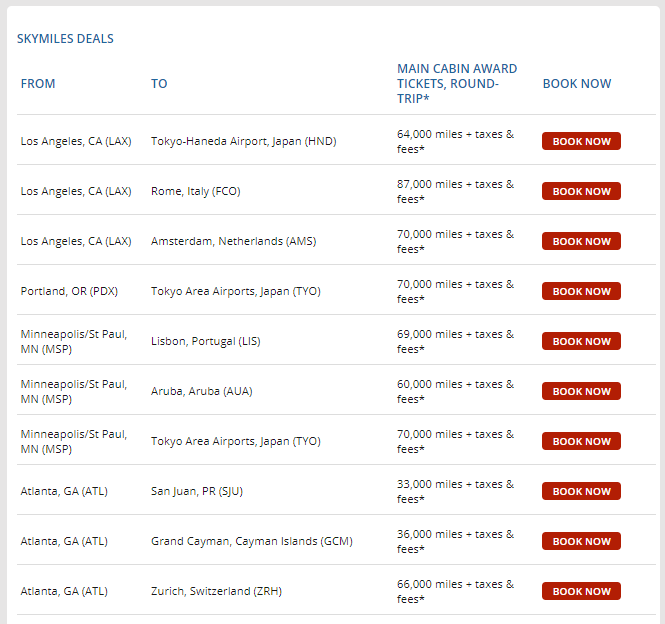
Task: Click the Main Cabin Award Tickets header
Action: click(x=457, y=84)
